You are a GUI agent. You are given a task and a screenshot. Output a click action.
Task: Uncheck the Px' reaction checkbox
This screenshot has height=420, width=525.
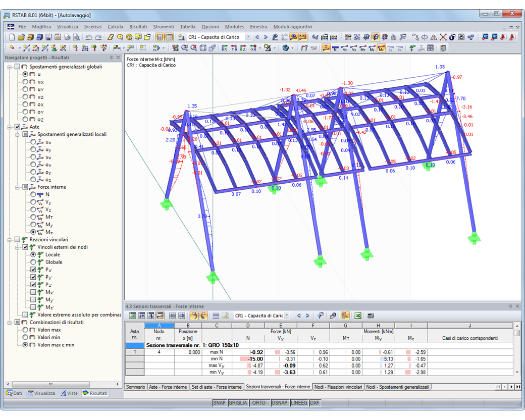[x=33, y=270]
